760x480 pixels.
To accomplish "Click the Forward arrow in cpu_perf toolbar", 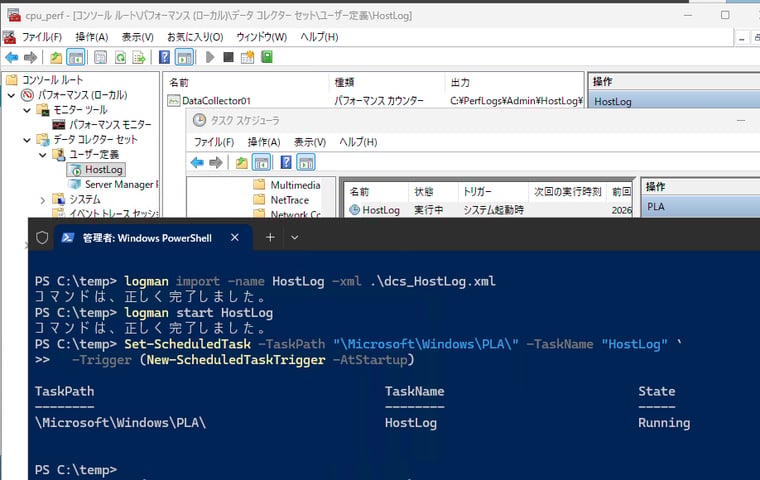I will tap(31, 58).
